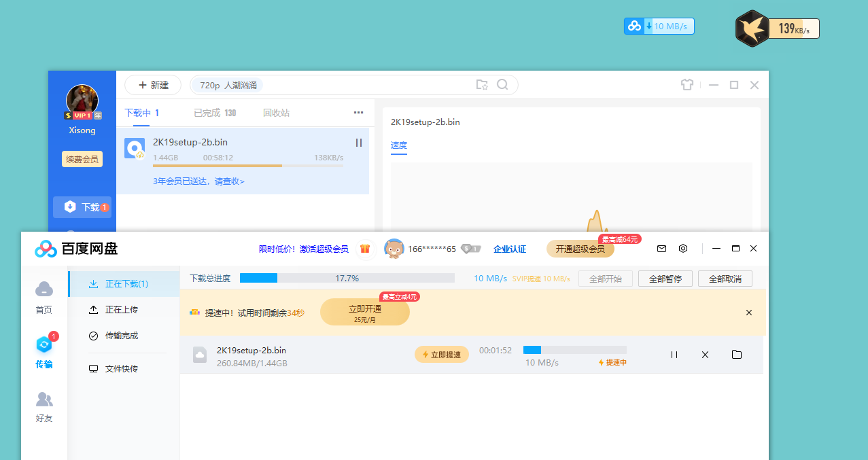Click the overall download progress bar
Image resolution: width=868 pixels, height=460 pixels.
point(347,277)
